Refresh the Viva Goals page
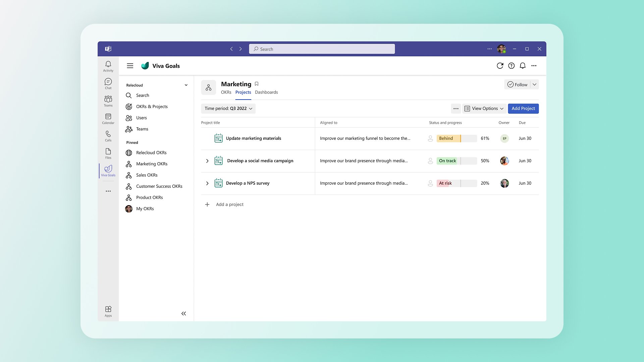Image resolution: width=644 pixels, height=362 pixels. (500, 66)
